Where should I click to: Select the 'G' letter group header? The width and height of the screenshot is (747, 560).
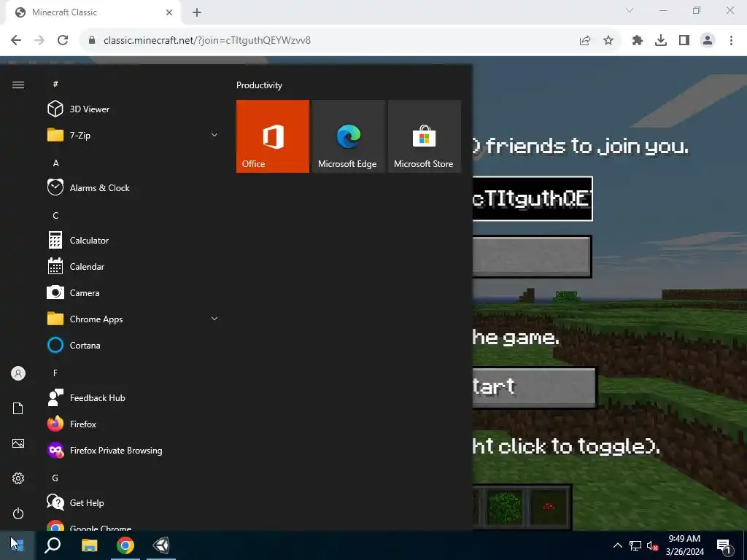pos(55,478)
